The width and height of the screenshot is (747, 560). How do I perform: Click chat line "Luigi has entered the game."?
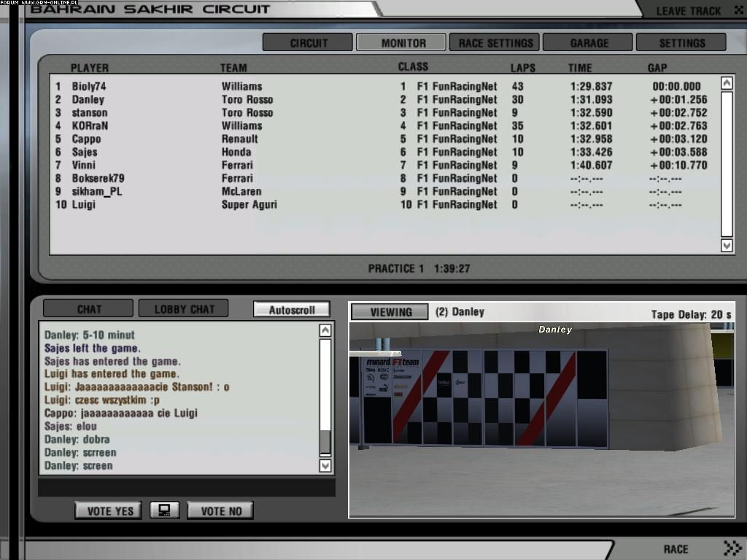pos(112,374)
